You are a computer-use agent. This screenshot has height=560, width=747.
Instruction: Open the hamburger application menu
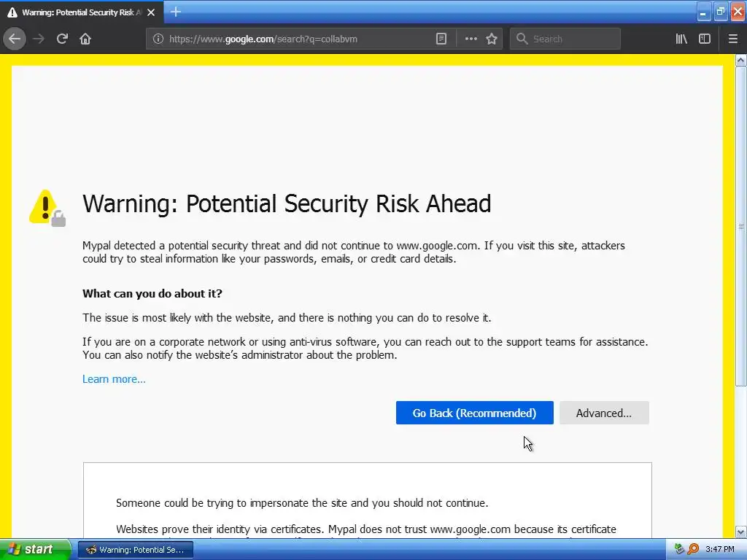pyautogui.click(x=732, y=39)
